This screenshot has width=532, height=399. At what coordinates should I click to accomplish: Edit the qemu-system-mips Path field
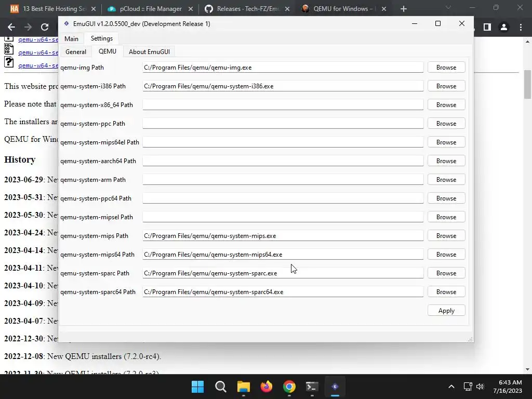[x=283, y=235]
